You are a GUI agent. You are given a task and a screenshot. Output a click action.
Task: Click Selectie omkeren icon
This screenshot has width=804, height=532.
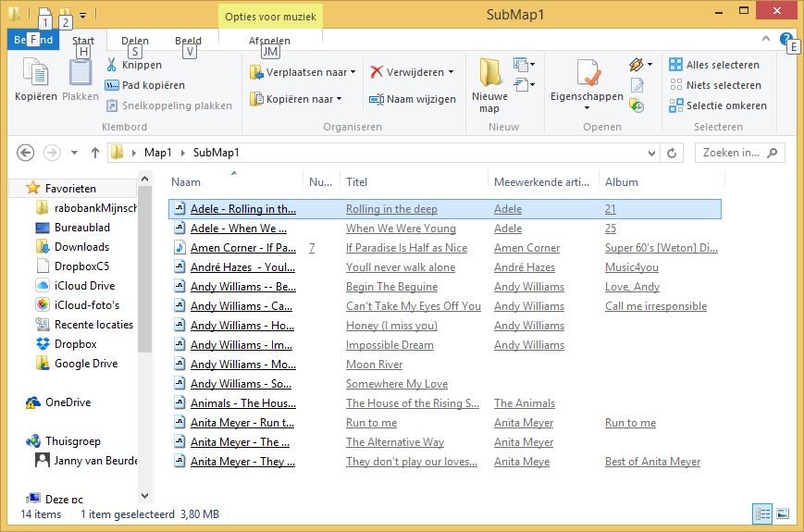[x=675, y=105]
